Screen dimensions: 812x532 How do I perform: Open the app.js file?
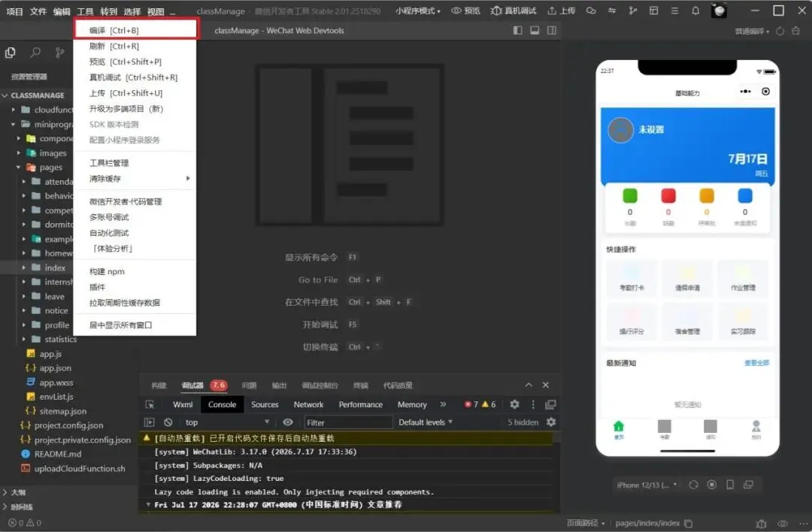click(50, 354)
